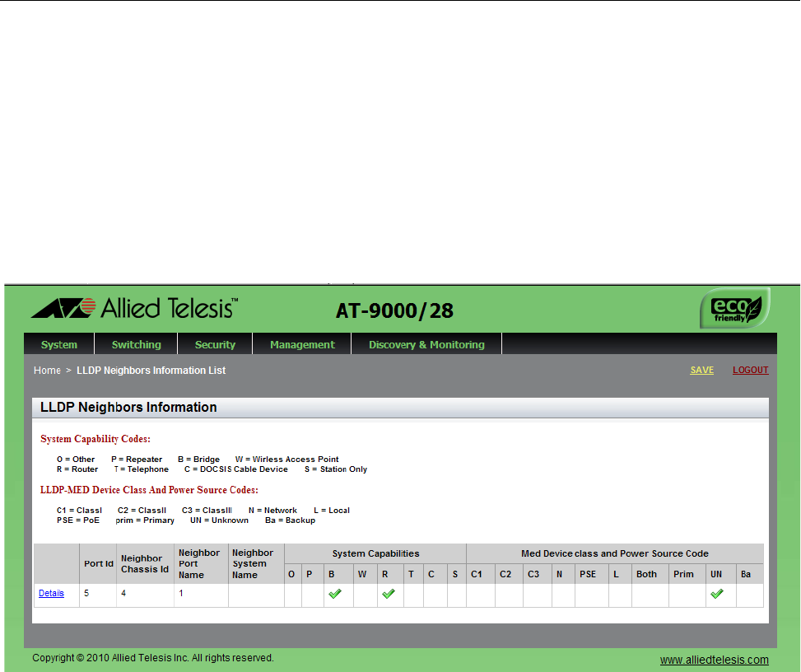The height and width of the screenshot is (672, 801).
Task: Click the Allied Telesis logo
Action: coord(134,308)
